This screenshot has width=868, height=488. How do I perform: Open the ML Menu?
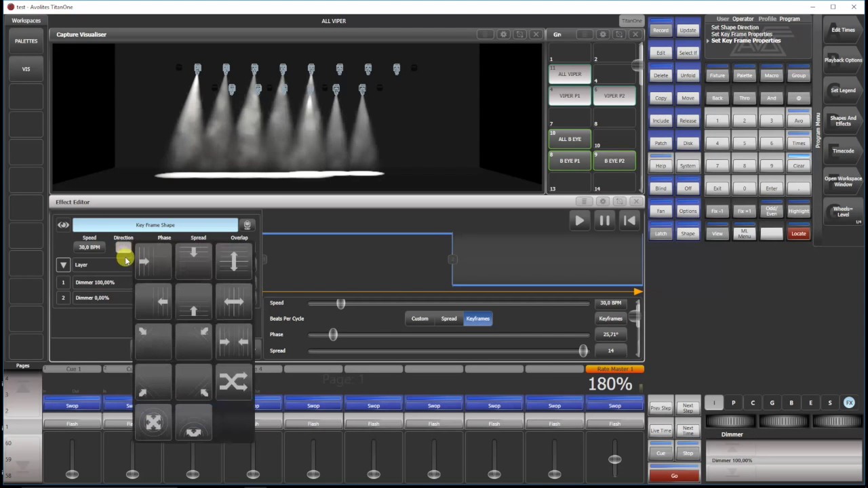(x=745, y=233)
